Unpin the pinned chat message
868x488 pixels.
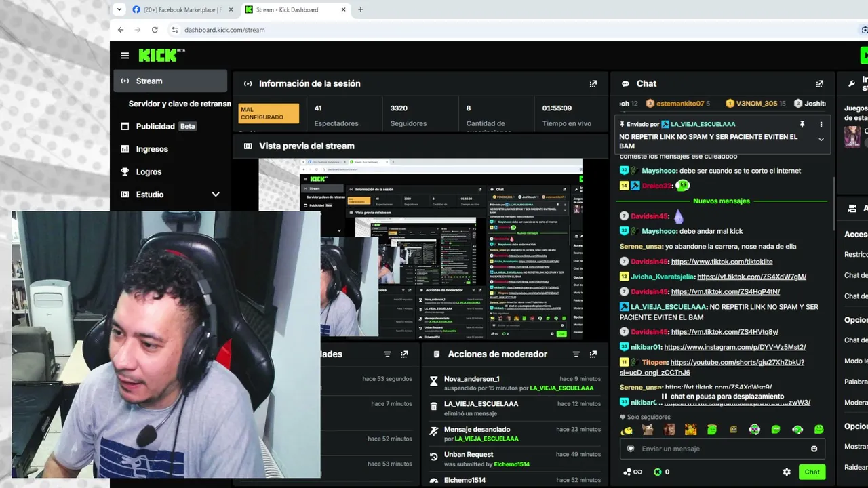802,125
